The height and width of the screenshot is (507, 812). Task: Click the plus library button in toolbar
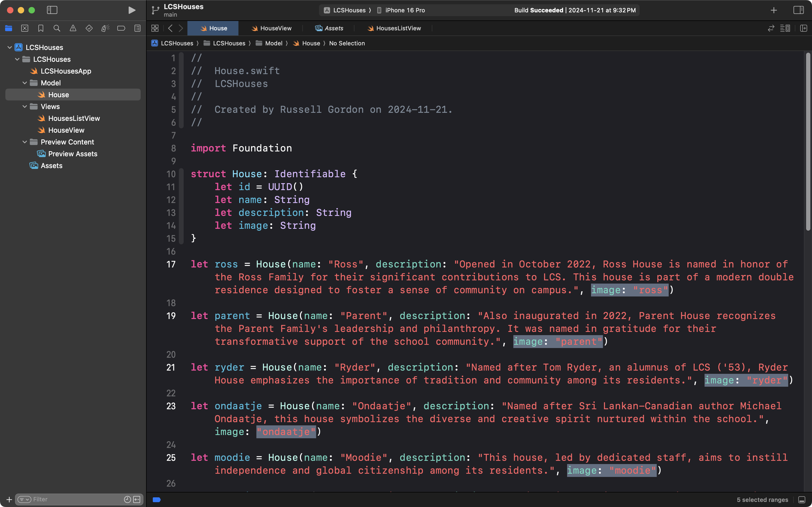(x=774, y=10)
